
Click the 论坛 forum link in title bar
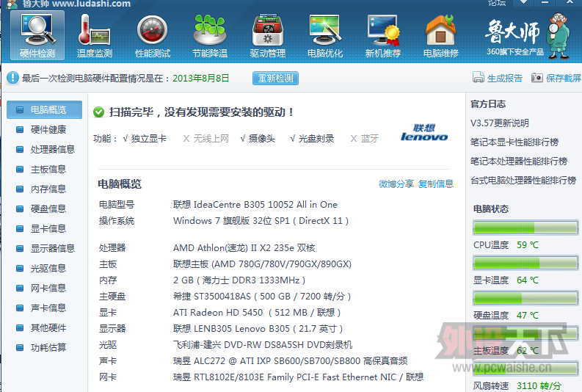pos(497,3)
